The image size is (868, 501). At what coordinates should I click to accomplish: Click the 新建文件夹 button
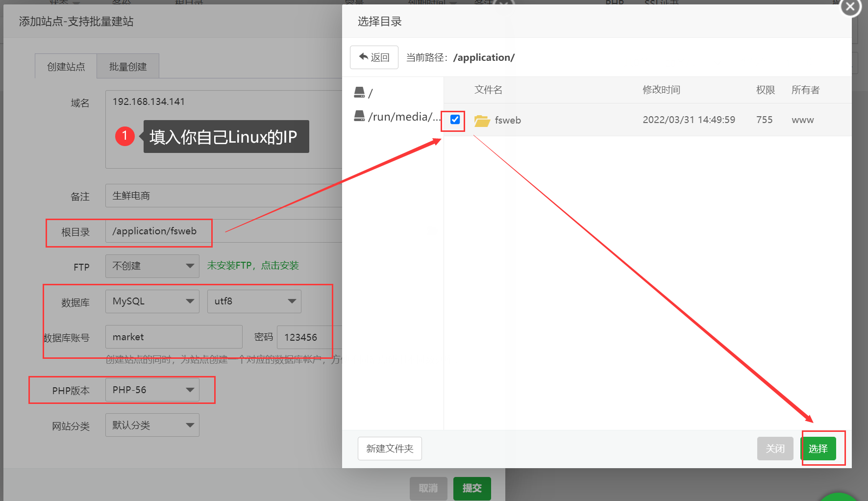click(x=390, y=449)
